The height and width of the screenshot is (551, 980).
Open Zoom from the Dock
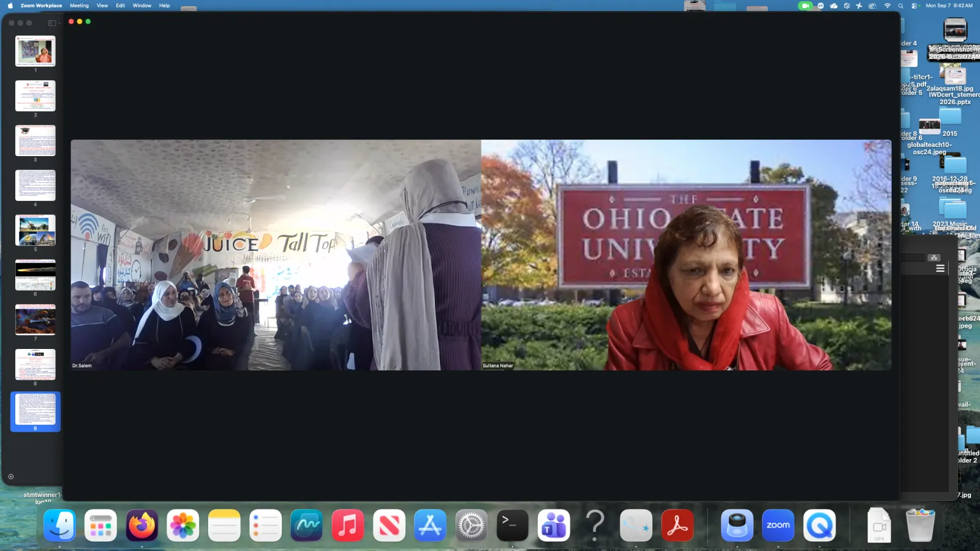pyautogui.click(x=778, y=525)
